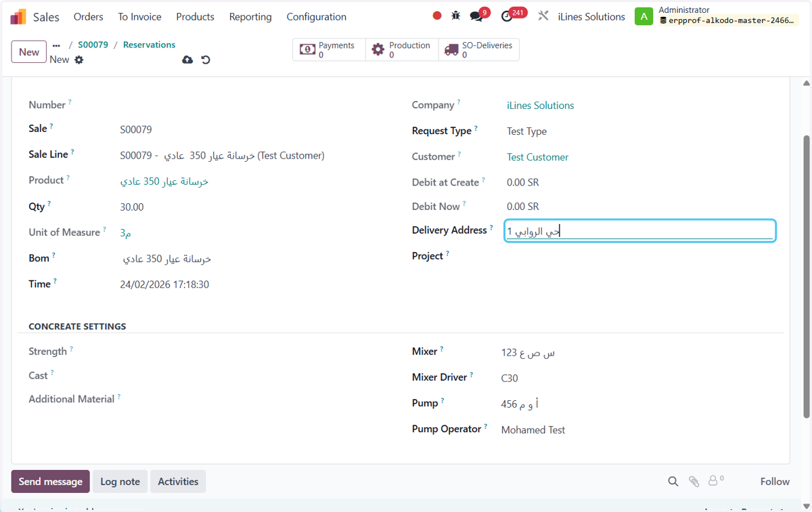Screen dimensions: 812x512
Task: Open the debug bug icon menu
Action: pyautogui.click(x=456, y=16)
